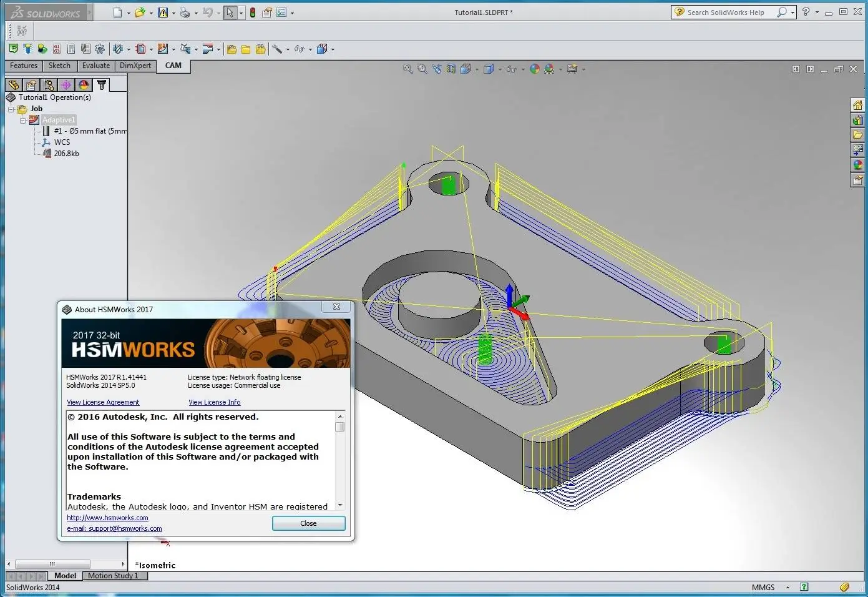
Task: Open the http://www.hsmworks.com link
Action: tap(107, 518)
